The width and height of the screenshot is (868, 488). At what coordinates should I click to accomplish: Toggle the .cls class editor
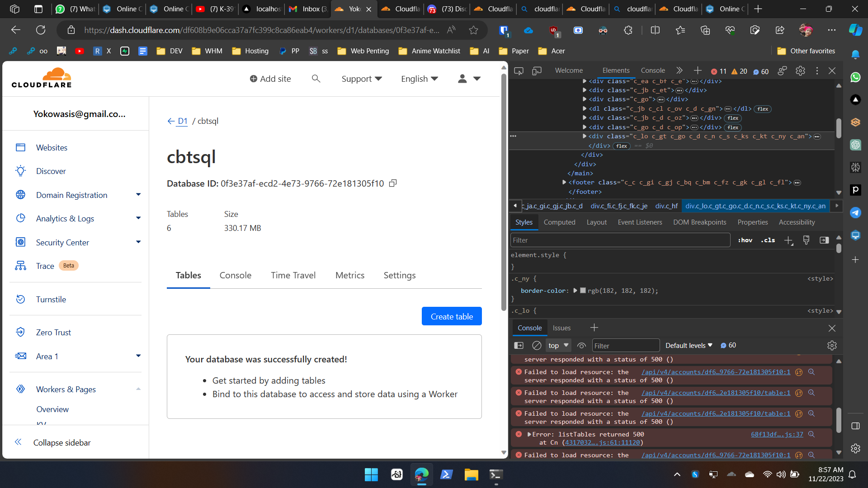tap(768, 240)
